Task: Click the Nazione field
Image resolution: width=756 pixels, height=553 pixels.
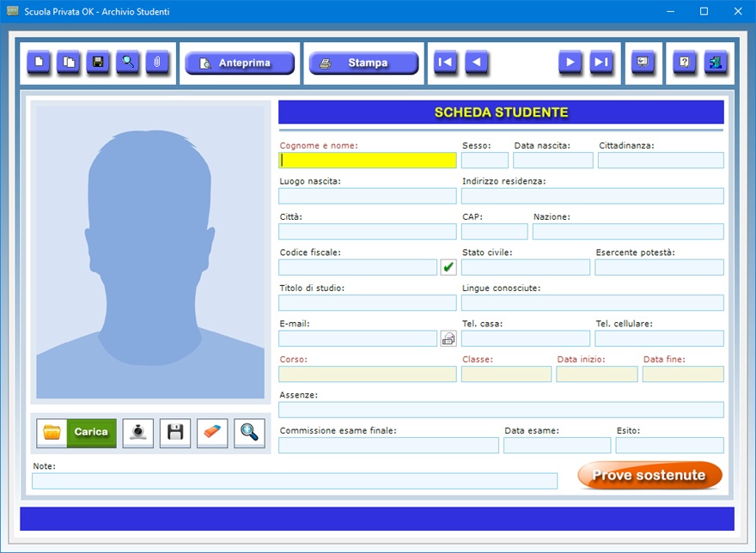Action: tap(628, 232)
